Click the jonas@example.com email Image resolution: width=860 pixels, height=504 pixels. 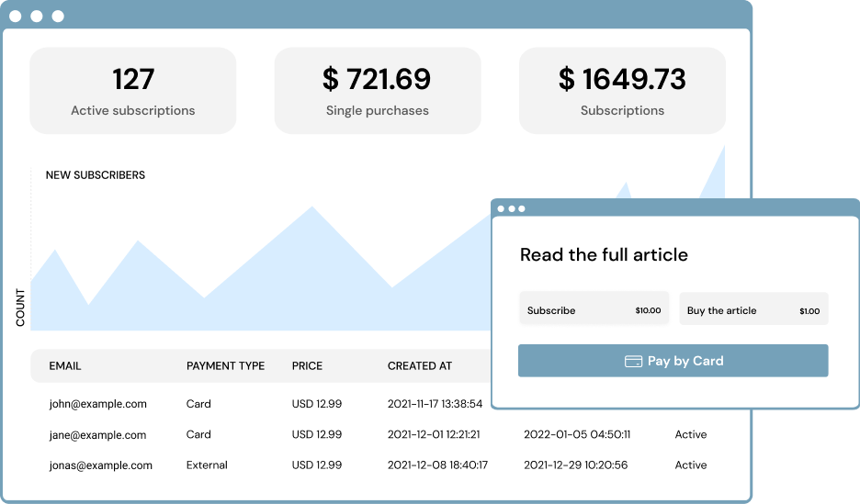[101, 465]
